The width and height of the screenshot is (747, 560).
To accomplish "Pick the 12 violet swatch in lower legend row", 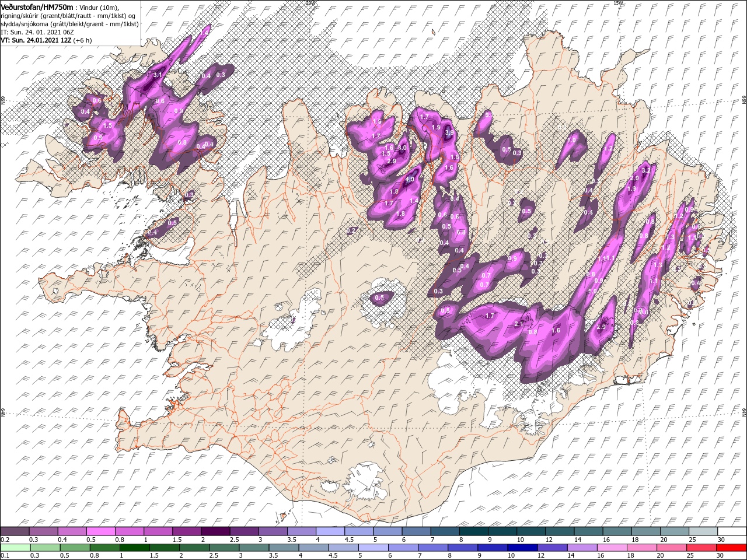I will click(552, 547).
